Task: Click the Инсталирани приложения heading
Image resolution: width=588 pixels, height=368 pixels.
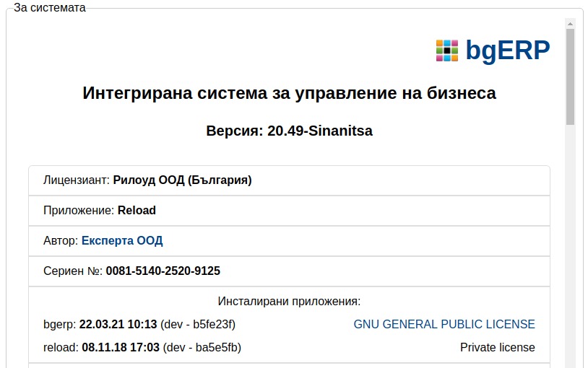Action: [x=289, y=302]
